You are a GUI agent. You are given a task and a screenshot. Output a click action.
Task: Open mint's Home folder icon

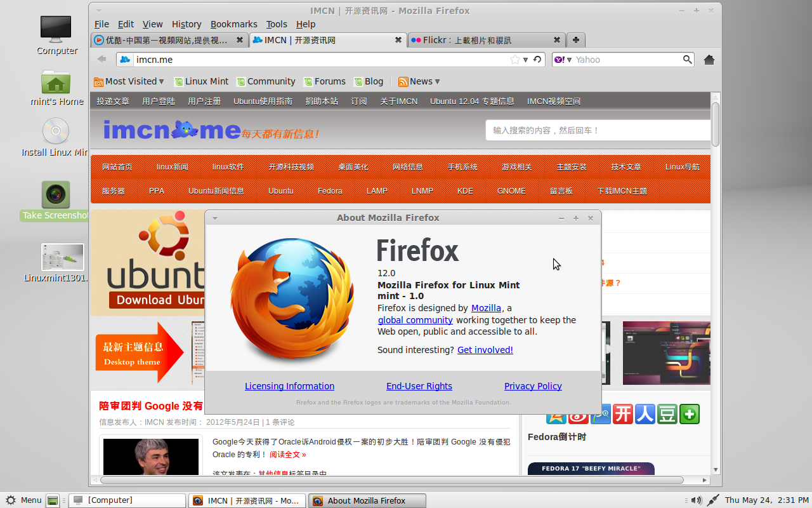56,83
